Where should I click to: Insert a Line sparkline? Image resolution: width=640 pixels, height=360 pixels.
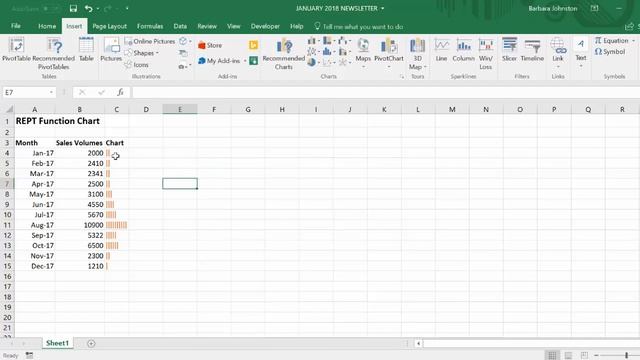[441, 50]
